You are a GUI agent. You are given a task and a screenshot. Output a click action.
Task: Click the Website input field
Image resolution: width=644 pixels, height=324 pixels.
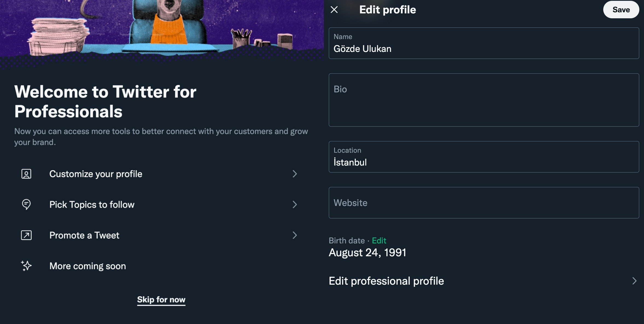(483, 203)
